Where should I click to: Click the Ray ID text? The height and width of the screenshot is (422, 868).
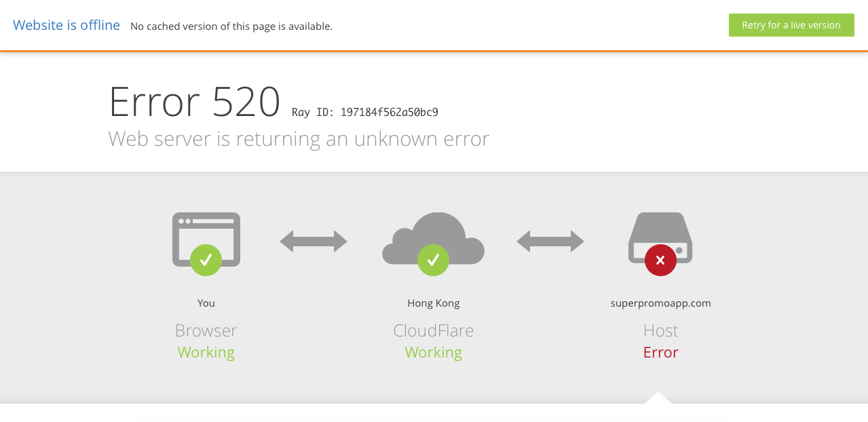point(365,112)
